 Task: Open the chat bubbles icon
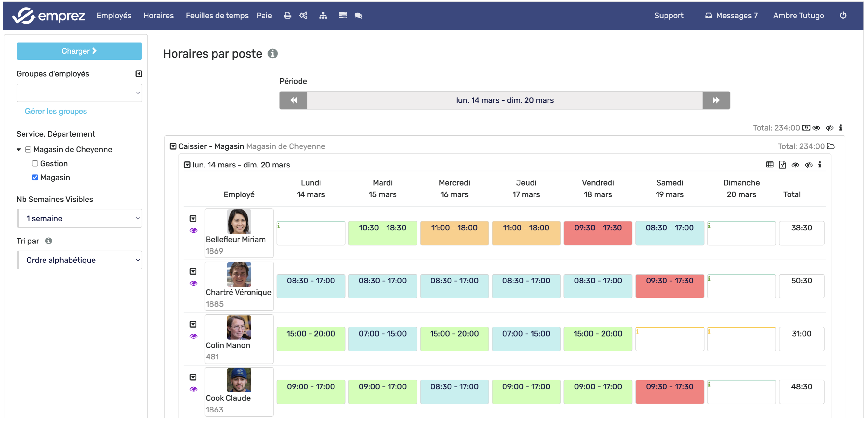click(x=358, y=16)
